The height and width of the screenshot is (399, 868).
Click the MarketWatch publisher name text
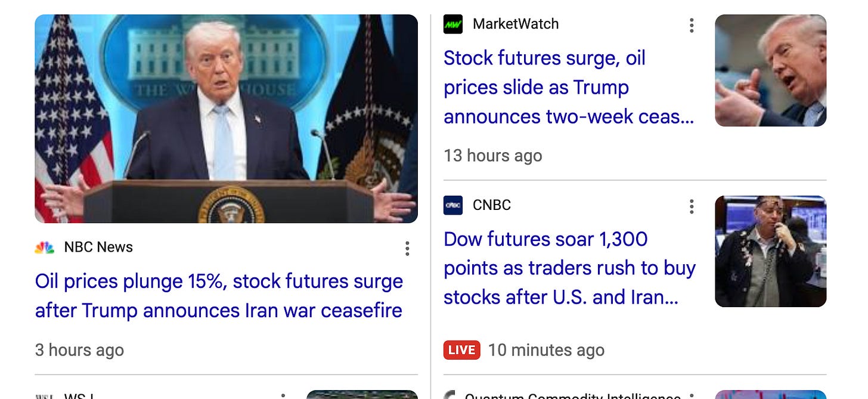tap(516, 24)
